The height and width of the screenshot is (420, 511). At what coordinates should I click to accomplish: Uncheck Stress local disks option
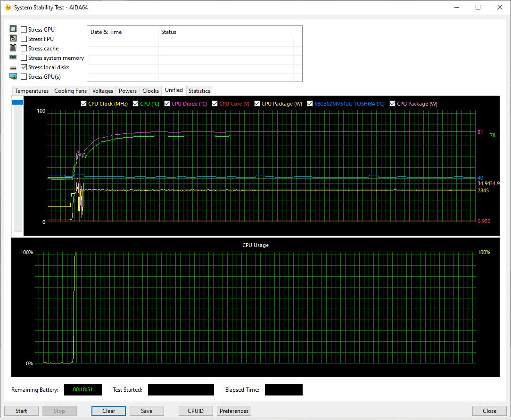coord(24,67)
